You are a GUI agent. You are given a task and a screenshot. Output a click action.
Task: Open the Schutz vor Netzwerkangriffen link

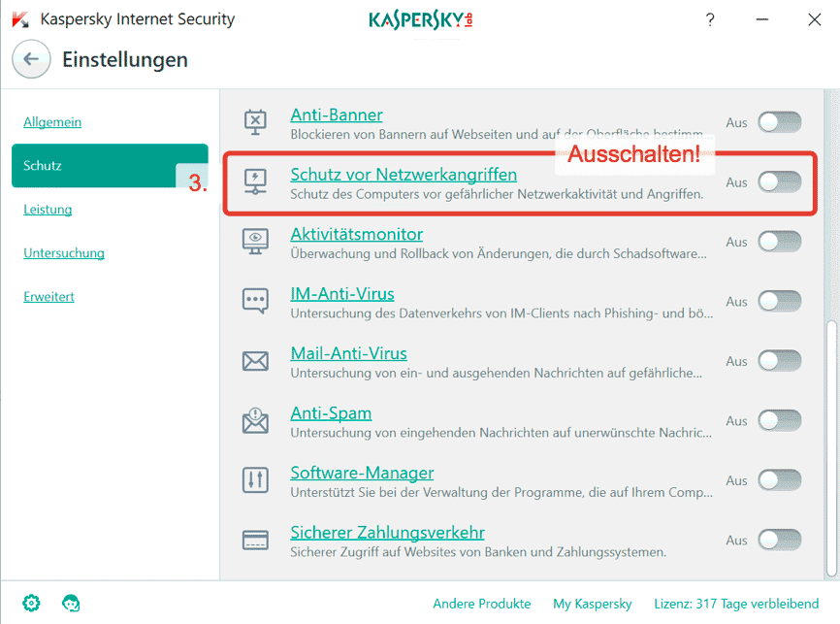coord(404,175)
